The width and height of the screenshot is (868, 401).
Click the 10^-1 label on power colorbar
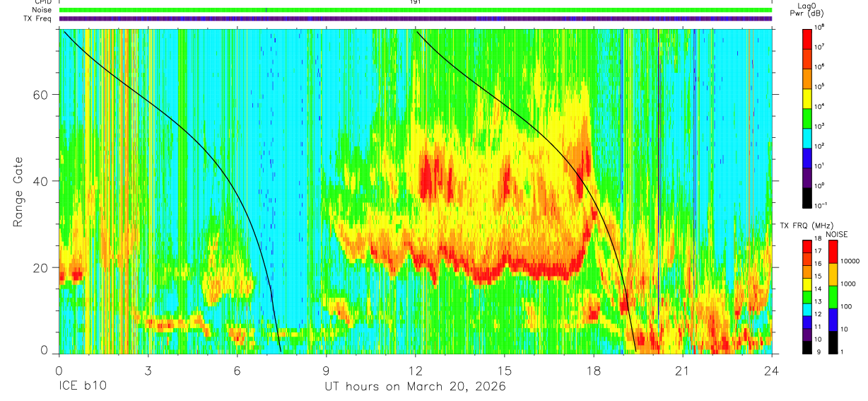pyautogui.click(x=822, y=205)
